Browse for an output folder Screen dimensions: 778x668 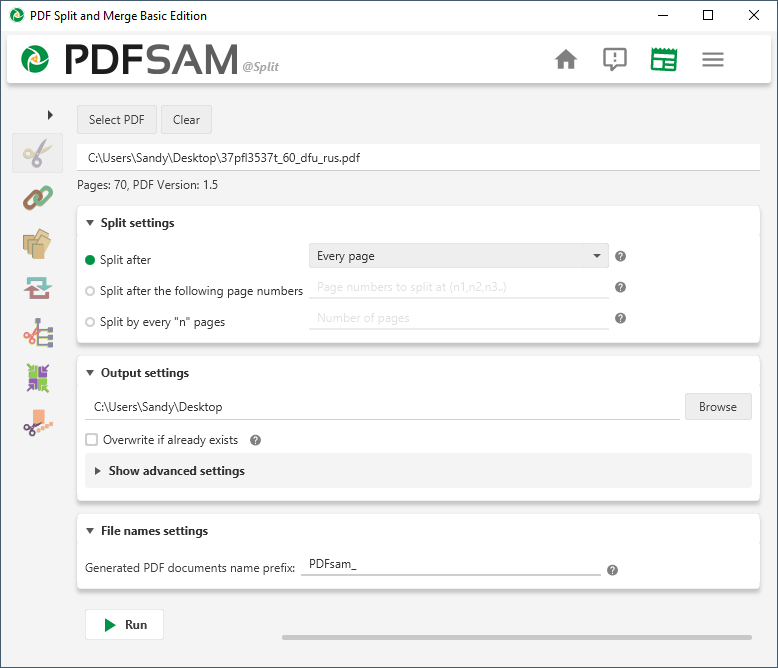(x=717, y=406)
